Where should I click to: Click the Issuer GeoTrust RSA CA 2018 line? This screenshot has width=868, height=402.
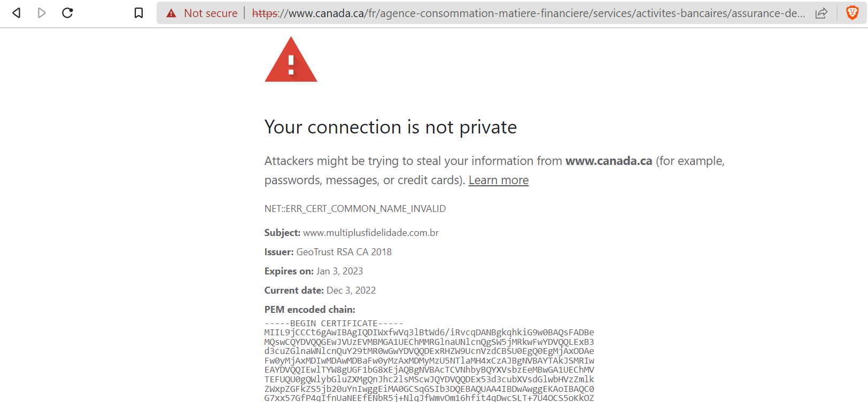point(328,252)
